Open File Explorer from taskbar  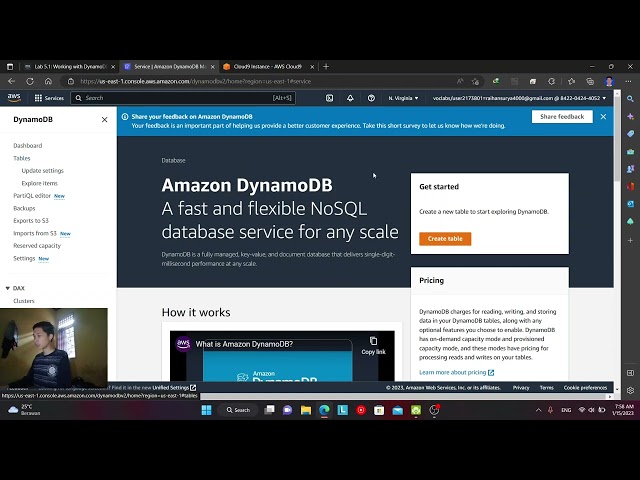pos(306,410)
